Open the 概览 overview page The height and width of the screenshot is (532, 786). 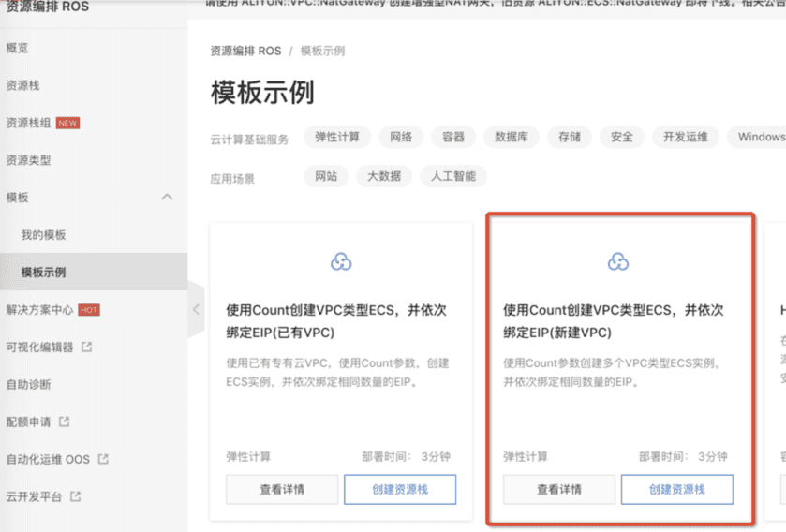click(17, 48)
